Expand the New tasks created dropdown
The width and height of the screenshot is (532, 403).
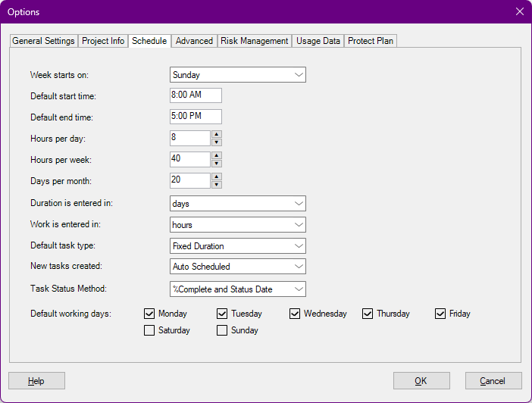pyautogui.click(x=238, y=267)
